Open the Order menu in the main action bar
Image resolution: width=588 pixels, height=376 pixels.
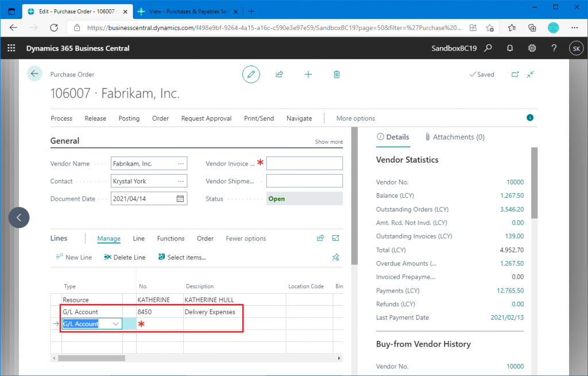point(161,118)
